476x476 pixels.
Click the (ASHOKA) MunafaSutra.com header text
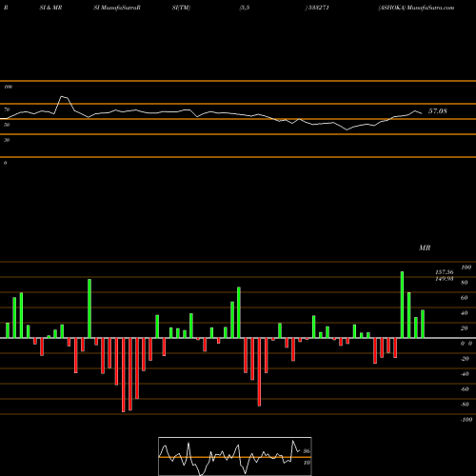[x=416, y=8]
